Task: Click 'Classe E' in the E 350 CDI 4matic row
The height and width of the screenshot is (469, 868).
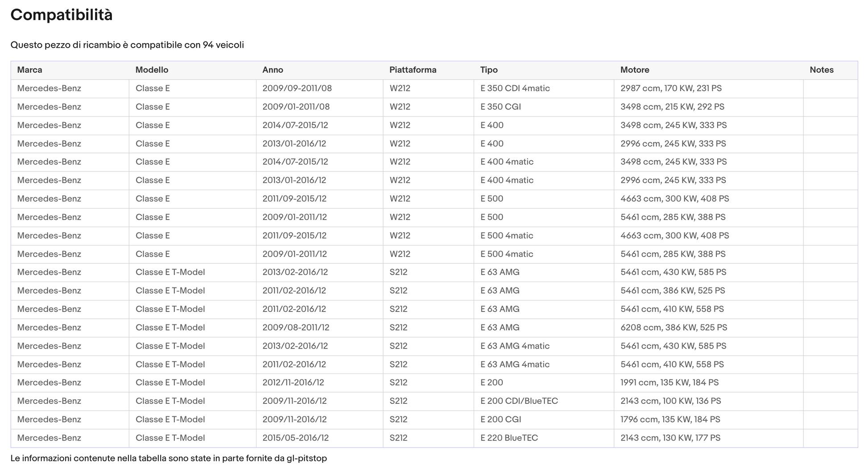Action: coord(153,88)
